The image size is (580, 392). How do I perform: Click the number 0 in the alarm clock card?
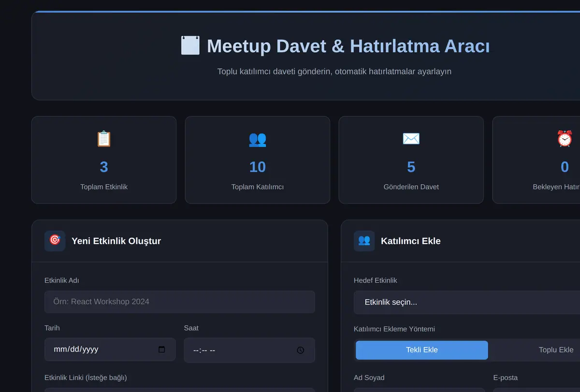pos(565,167)
